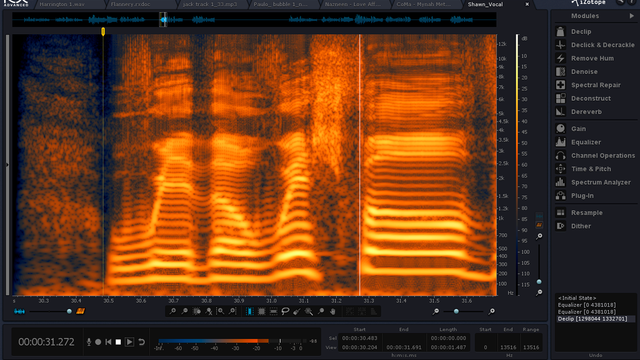
Task: Open the Remove Hum module
Action: click(x=593, y=58)
